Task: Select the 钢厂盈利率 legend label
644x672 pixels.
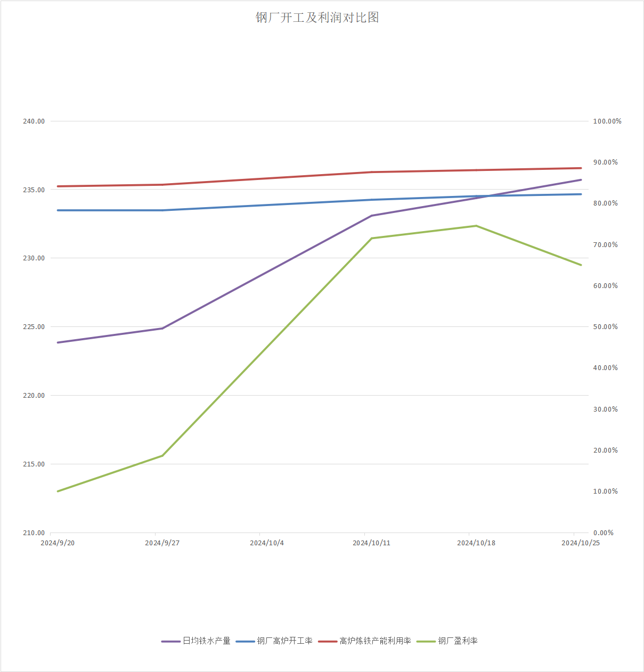Action: (x=458, y=641)
